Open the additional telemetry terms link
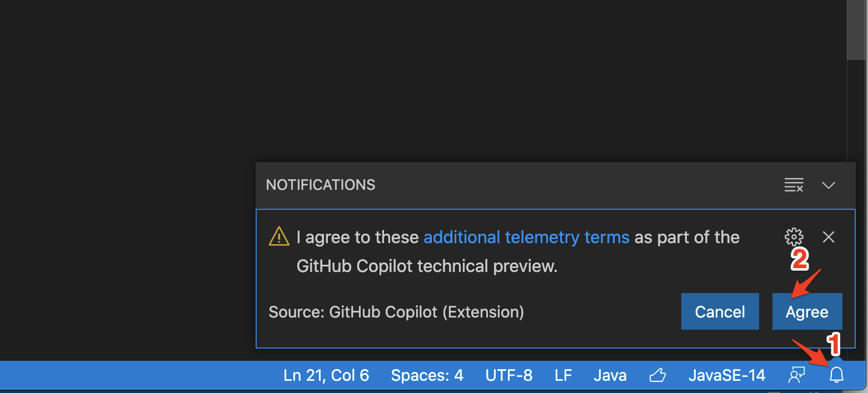868x393 pixels. point(526,237)
